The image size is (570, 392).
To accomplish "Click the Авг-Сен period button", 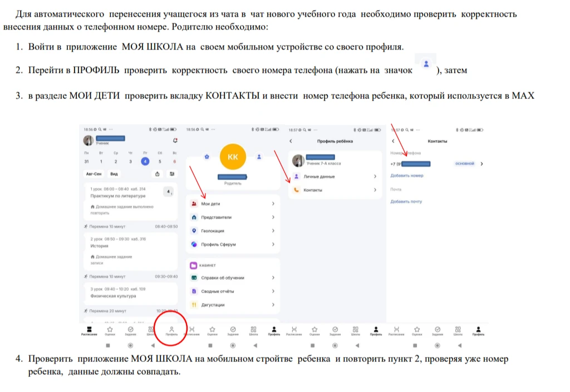I will click(94, 174).
